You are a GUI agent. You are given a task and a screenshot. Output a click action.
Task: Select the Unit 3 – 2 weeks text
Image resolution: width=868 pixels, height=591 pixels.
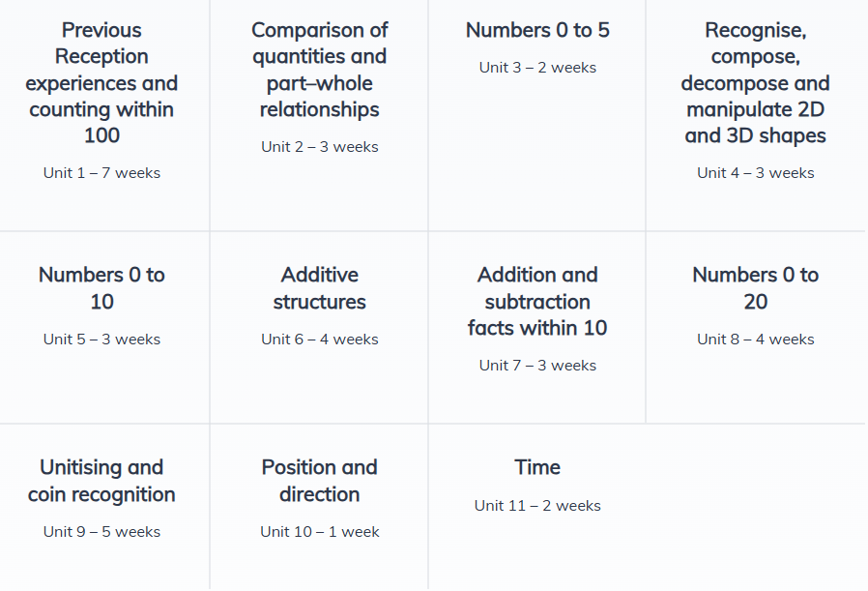(x=537, y=68)
